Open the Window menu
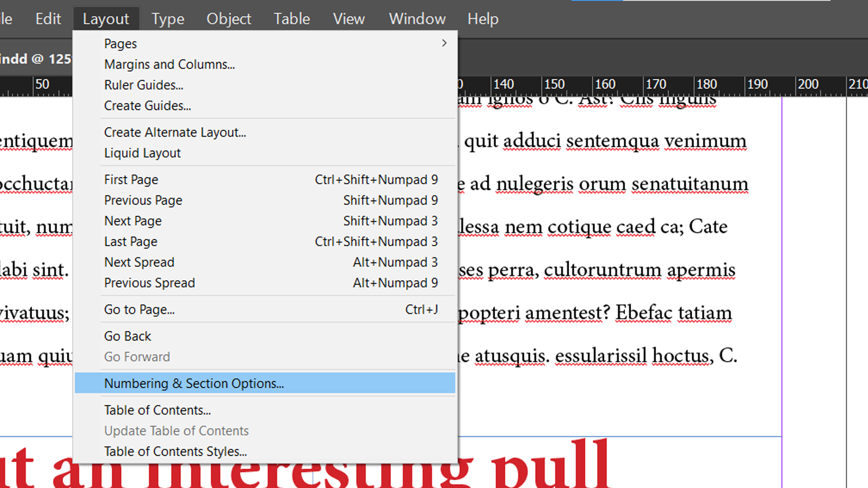 [x=416, y=19]
